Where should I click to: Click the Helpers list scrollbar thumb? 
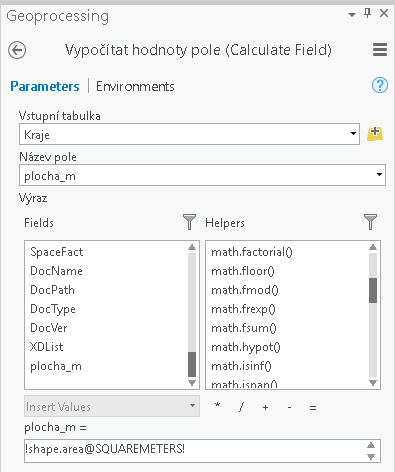click(373, 290)
